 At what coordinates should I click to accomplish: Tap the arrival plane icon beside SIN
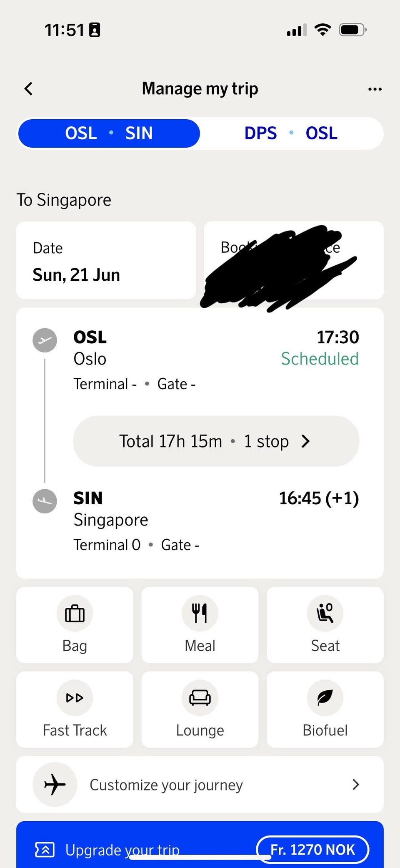[x=45, y=501]
